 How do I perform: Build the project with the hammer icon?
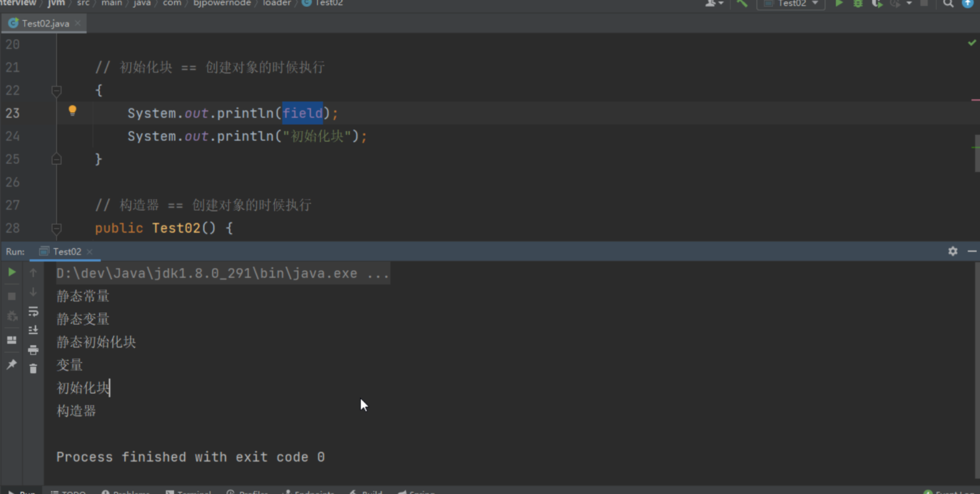(x=742, y=4)
